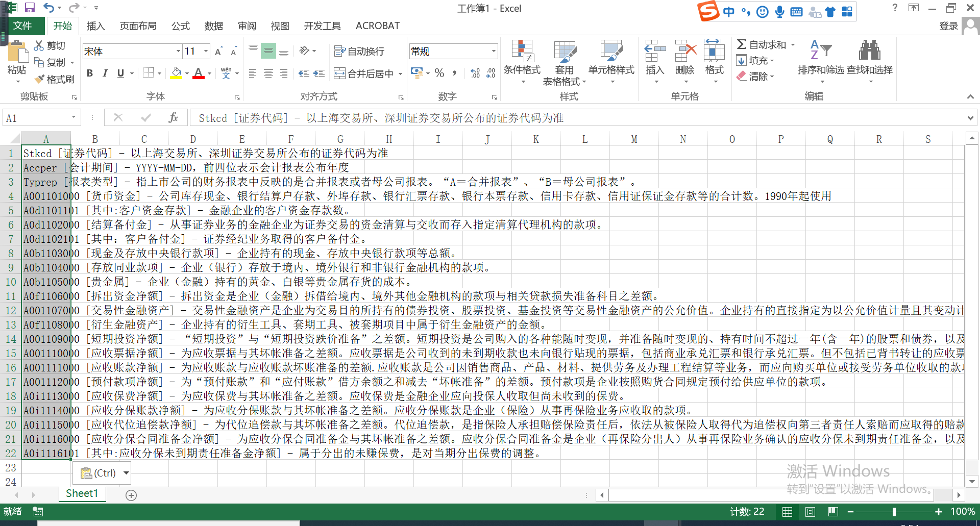Increase decimal places
Image resolution: width=980 pixels, height=526 pixels.
pyautogui.click(x=475, y=73)
